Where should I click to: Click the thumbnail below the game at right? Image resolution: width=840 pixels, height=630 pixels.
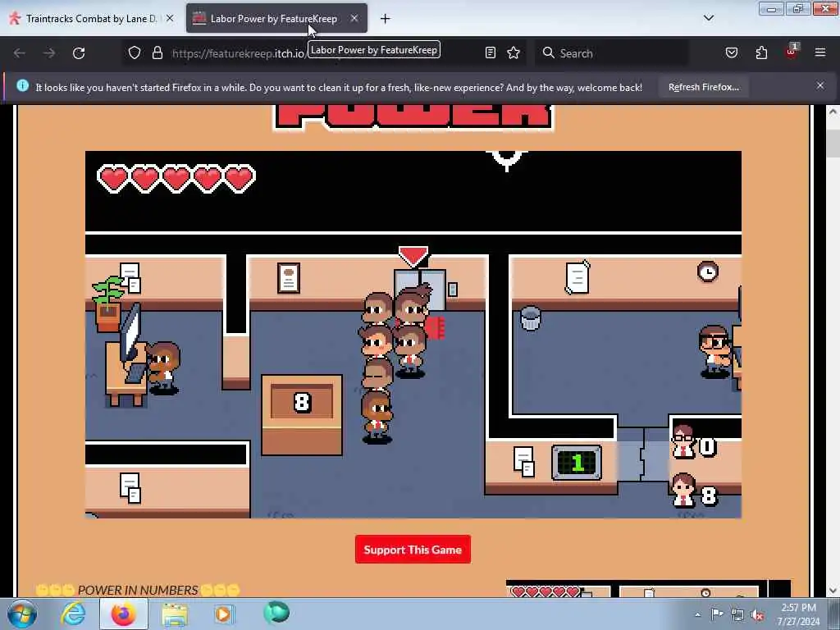pos(648,588)
